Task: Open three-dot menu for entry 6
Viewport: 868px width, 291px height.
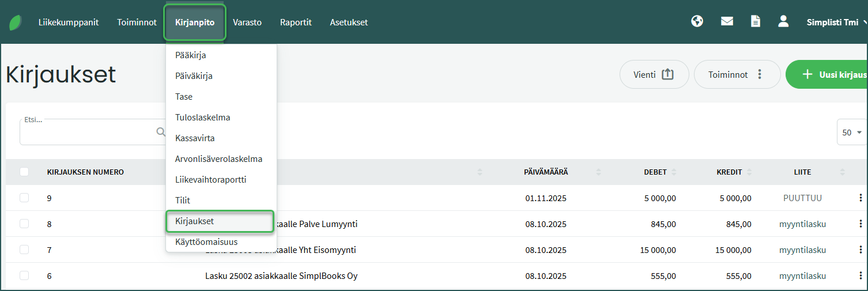Action: [860, 276]
